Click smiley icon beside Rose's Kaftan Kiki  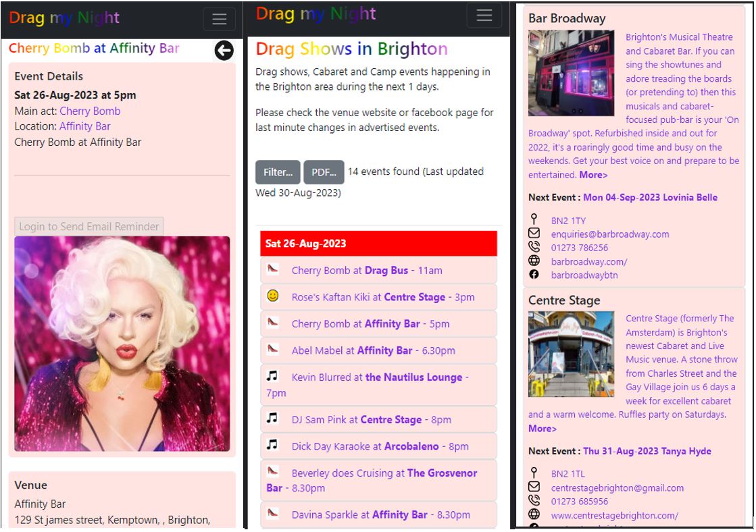273,296
